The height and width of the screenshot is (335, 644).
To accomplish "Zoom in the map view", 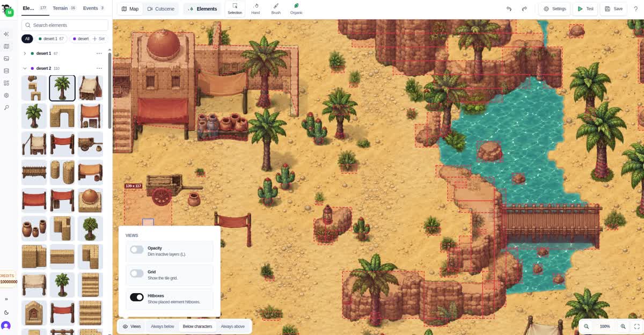I will 623,326.
